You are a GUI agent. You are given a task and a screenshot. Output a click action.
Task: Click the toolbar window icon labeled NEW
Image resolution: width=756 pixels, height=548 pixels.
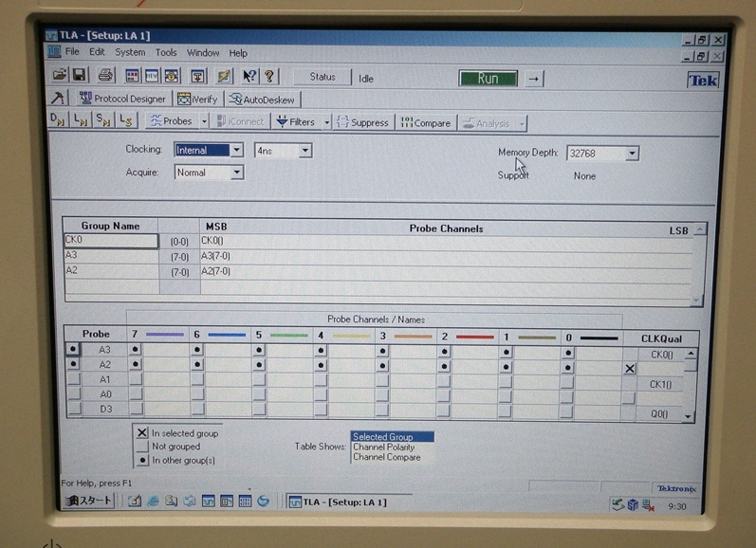coord(152,76)
